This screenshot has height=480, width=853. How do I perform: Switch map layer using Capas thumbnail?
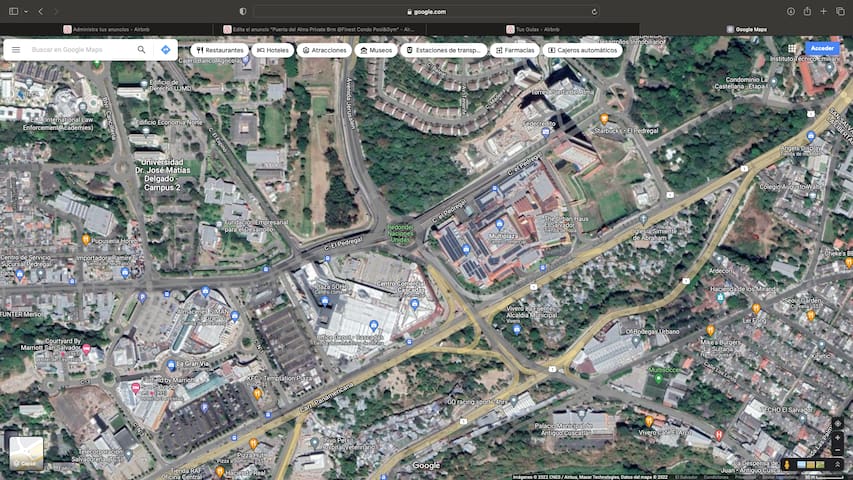26,453
